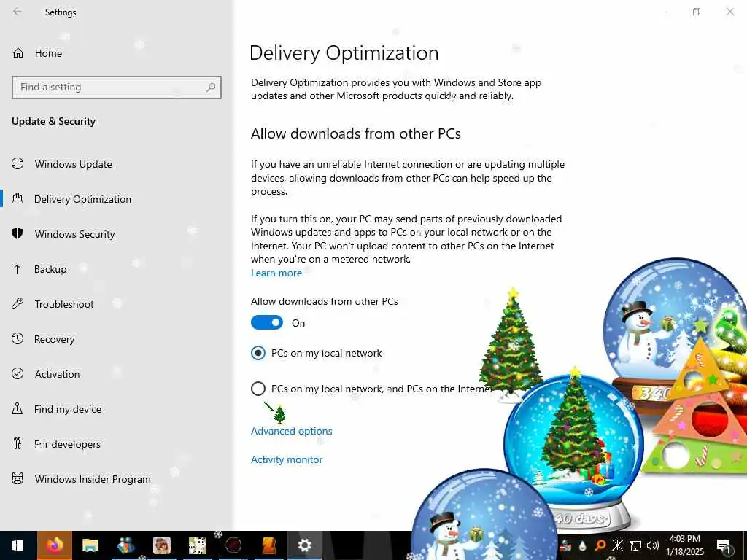Open File Explorer from the taskbar
Image resolution: width=747 pixels, height=560 pixels.
click(x=90, y=545)
